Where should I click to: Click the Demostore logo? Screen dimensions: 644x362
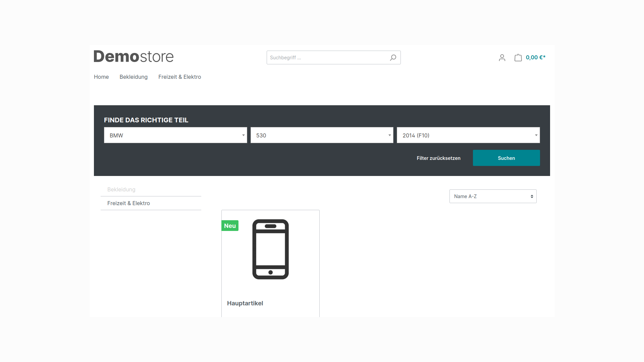133,56
